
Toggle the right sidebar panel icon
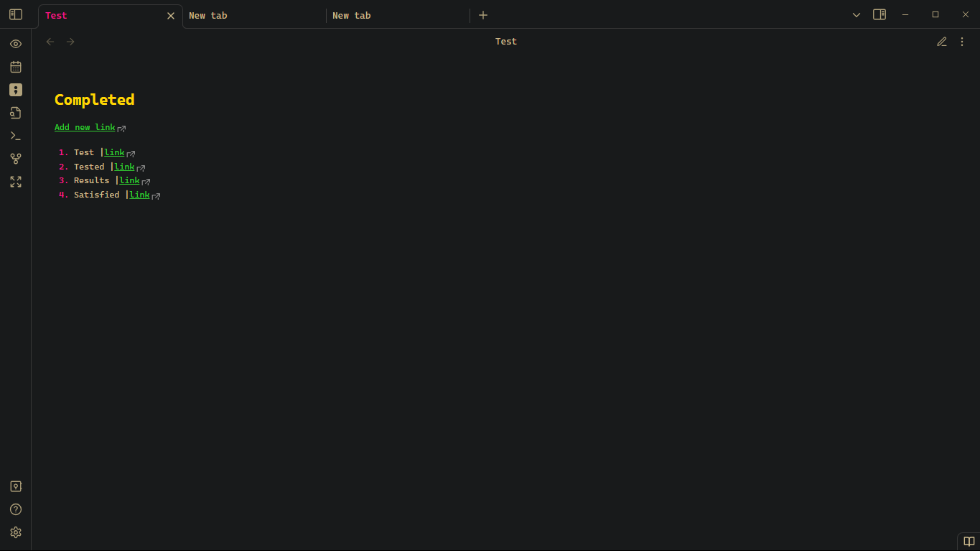tap(879, 14)
